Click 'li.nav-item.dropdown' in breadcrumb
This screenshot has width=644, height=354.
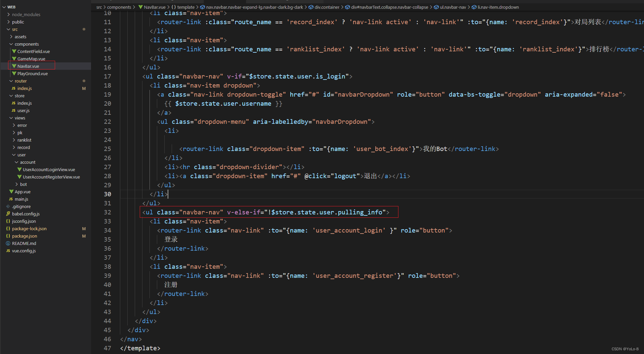tap(498, 7)
